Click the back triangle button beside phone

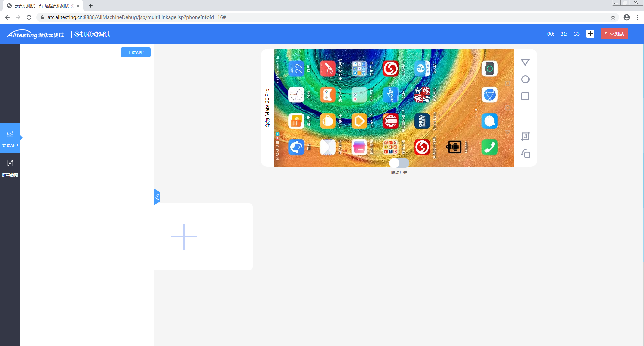pos(525,62)
